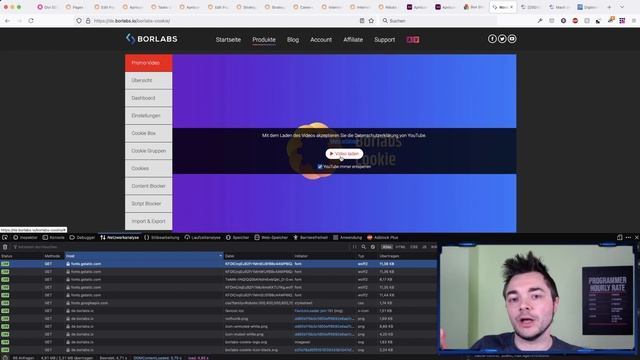This screenshot has width=640, height=360.
Task: Open the Speicher devtools tab
Action: pos(238,238)
